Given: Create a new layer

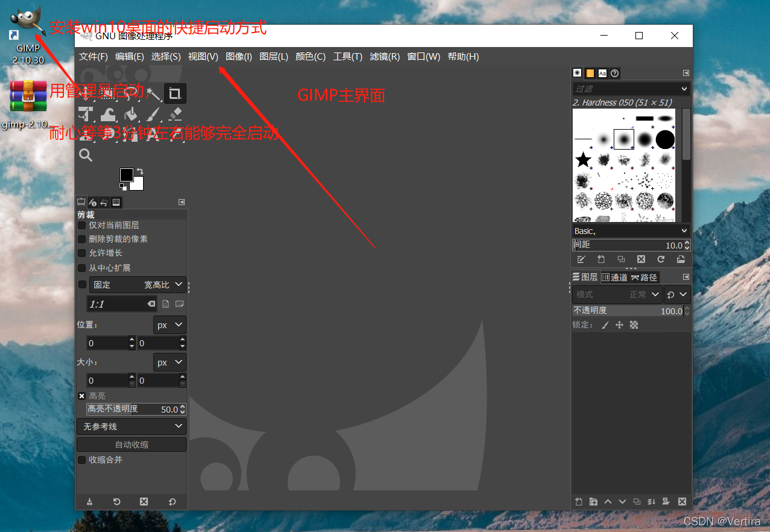Looking at the screenshot, I should click(579, 501).
